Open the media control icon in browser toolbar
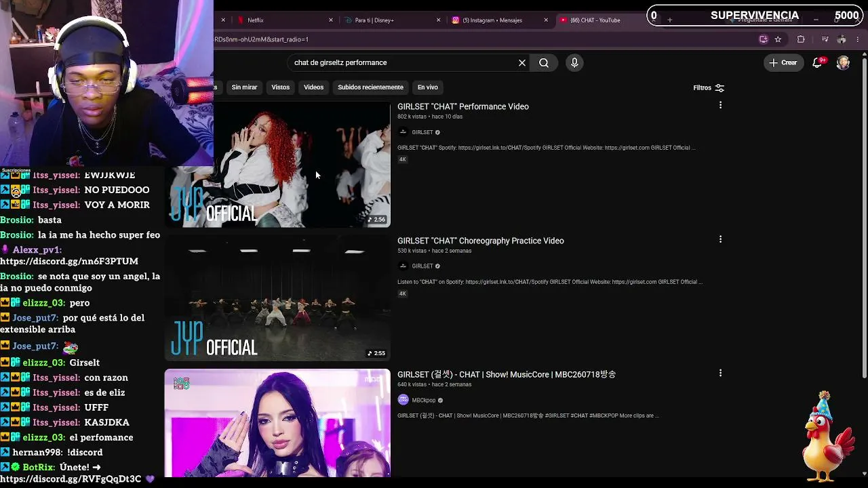 pos(825,39)
